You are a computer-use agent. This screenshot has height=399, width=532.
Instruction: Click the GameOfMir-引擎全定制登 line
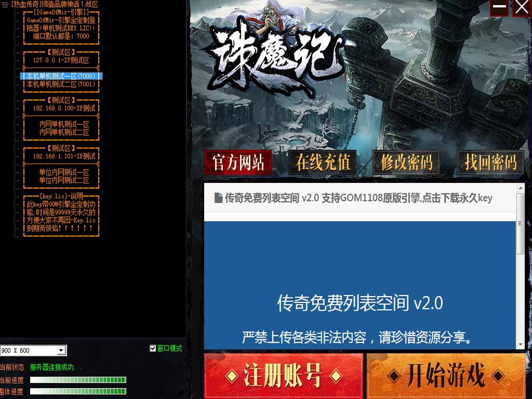61,20
